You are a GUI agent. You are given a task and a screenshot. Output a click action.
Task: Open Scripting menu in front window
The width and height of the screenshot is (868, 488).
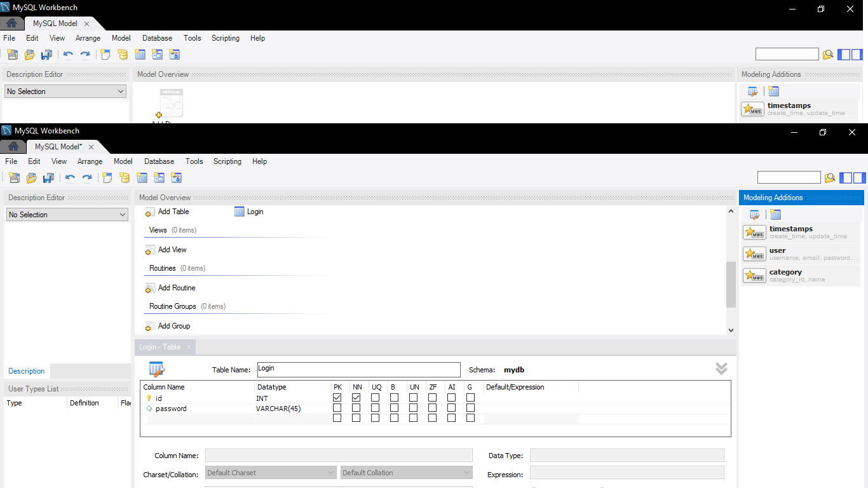point(227,161)
